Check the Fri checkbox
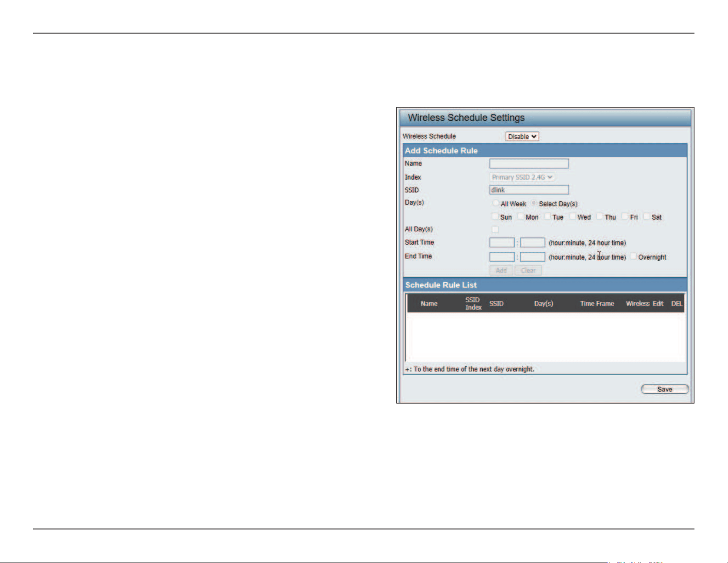728x563 pixels. (x=625, y=216)
